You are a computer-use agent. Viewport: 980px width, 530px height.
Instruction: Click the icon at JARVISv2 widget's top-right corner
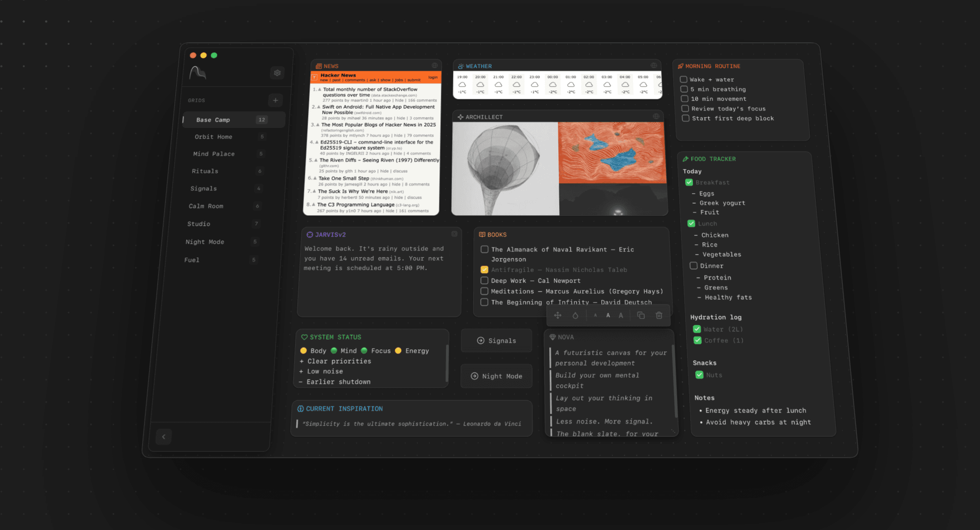coord(454,234)
